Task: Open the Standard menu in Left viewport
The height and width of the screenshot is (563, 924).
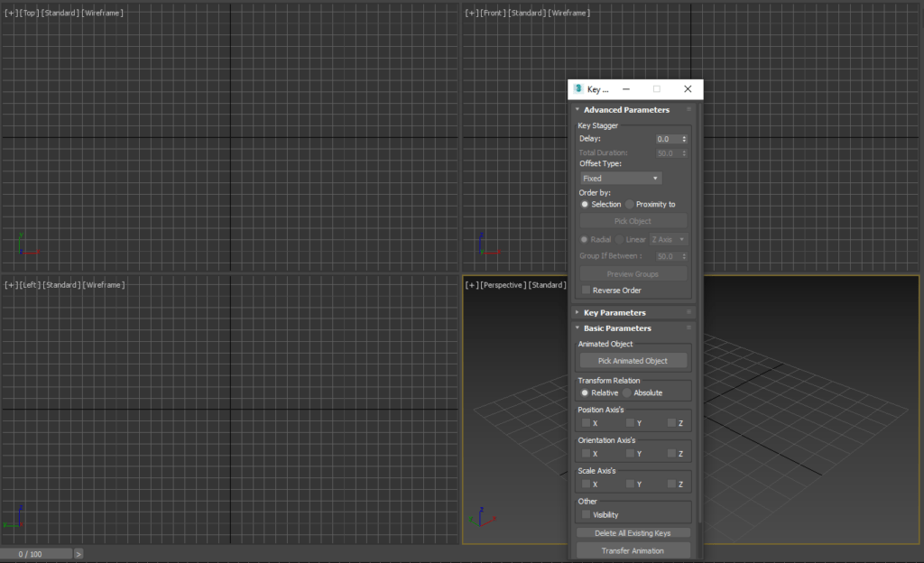Action: click(x=61, y=285)
